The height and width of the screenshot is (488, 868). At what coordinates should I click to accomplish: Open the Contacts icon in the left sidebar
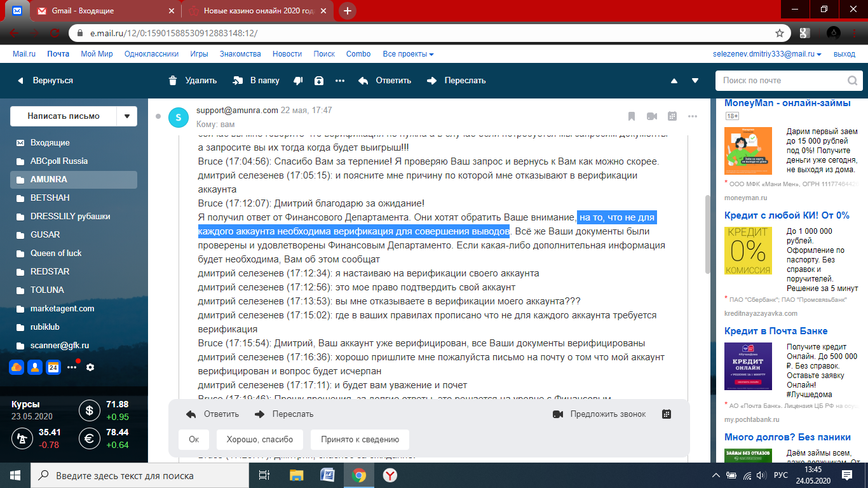(35, 367)
